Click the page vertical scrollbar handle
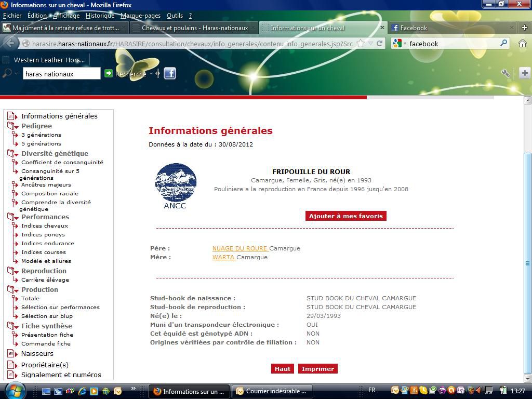 (x=527, y=262)
